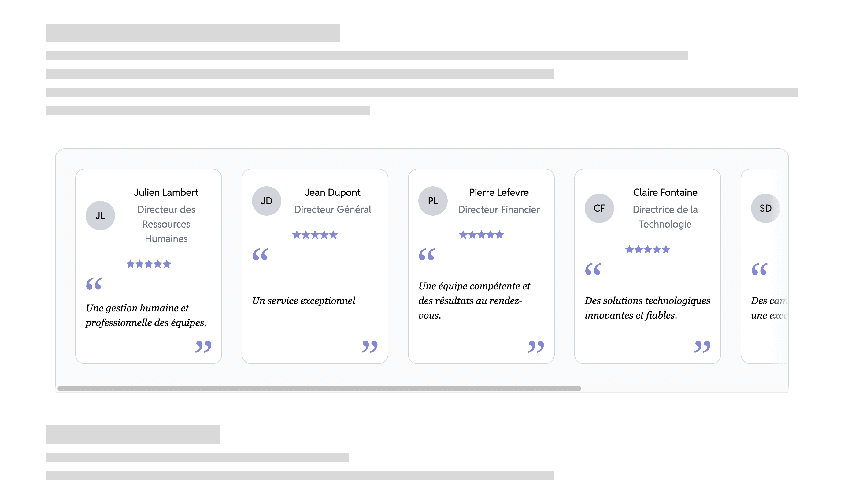
Task: Click the Directrice de la Technologie label
Action: click(665, 217)
